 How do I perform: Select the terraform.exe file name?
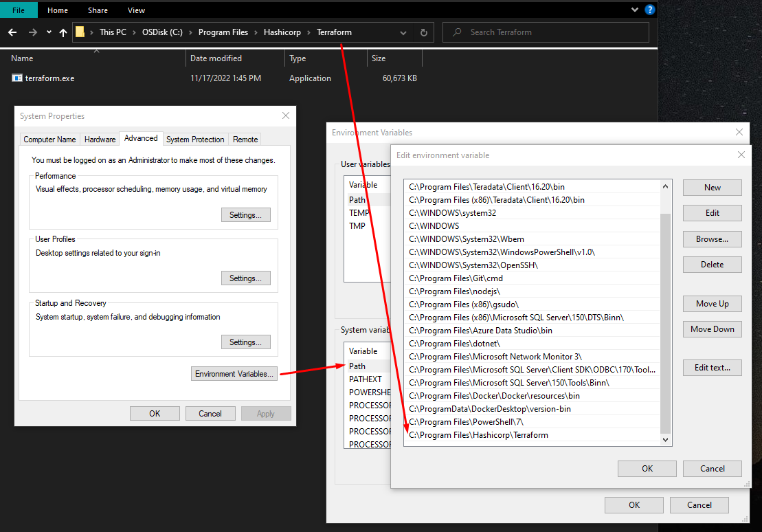(x=49, y=78)
